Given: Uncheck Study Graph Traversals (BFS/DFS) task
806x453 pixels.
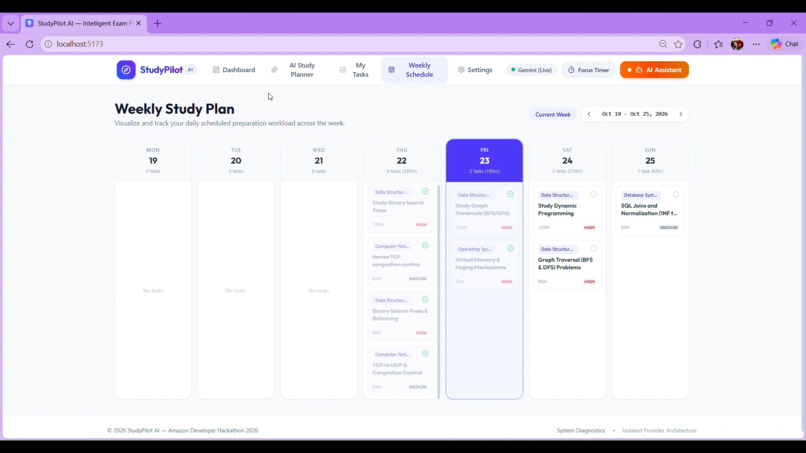Looking at the screenshot, I should [510, 194].
